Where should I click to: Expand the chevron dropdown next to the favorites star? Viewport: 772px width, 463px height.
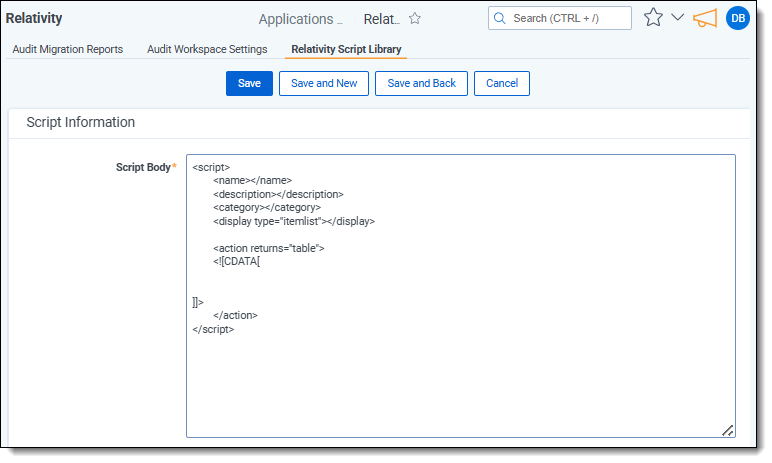677,17
